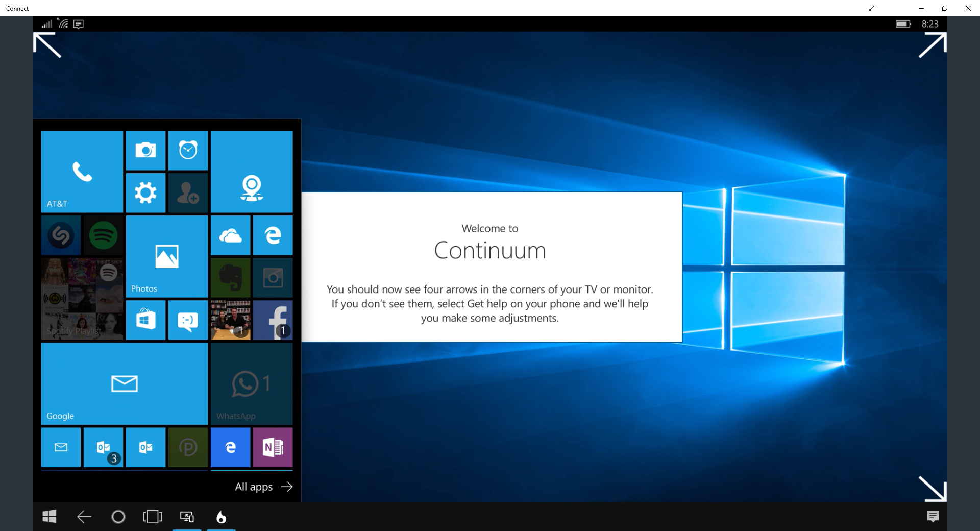
Task: Open the OneDrive cloud tile
Action: 230,235
